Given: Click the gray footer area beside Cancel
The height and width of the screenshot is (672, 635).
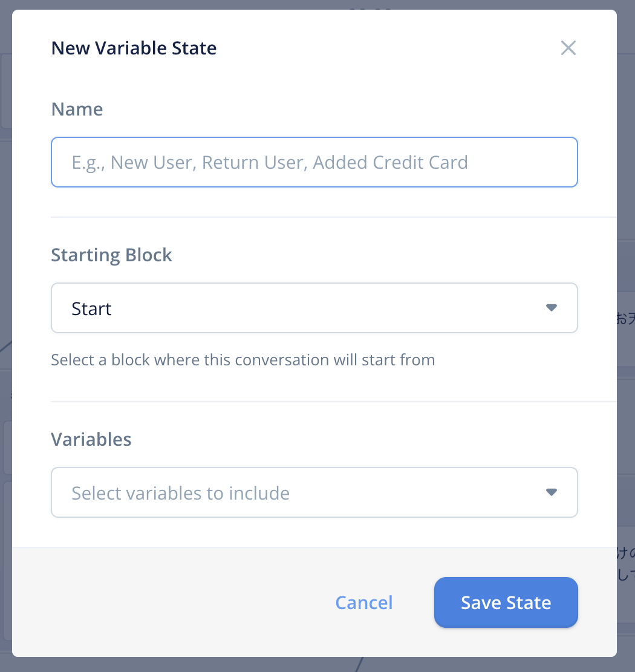Looking at the screenshot, I should 171,602.
